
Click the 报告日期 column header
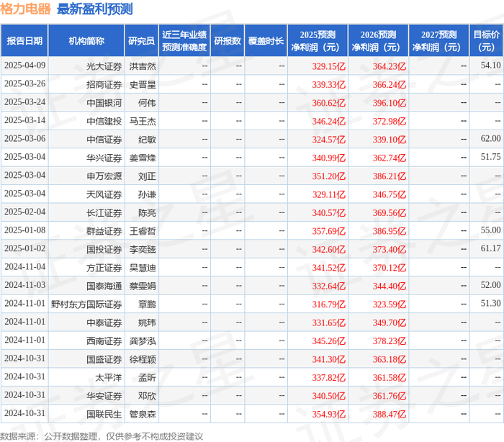tap(24, 41)
